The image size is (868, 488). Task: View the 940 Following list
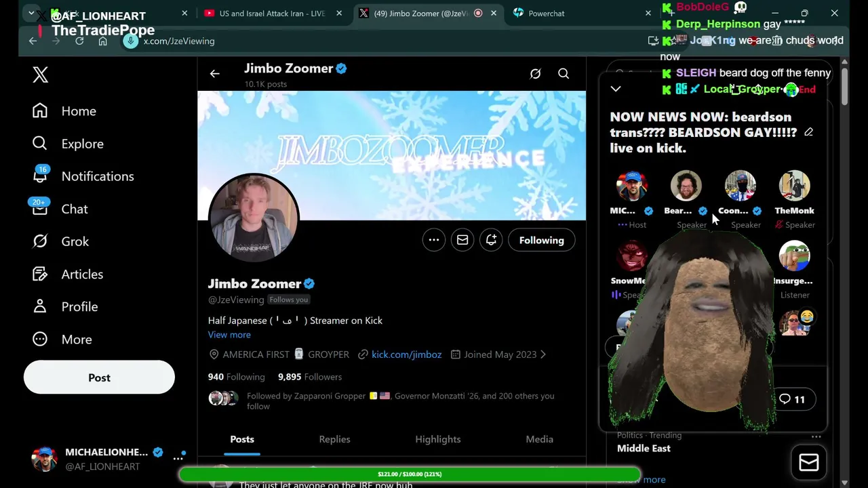point(236,377)
